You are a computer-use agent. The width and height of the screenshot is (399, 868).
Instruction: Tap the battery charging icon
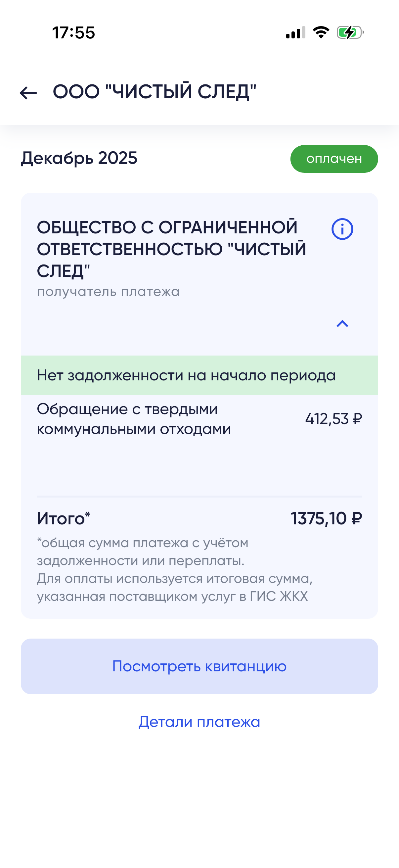point(350,32)
